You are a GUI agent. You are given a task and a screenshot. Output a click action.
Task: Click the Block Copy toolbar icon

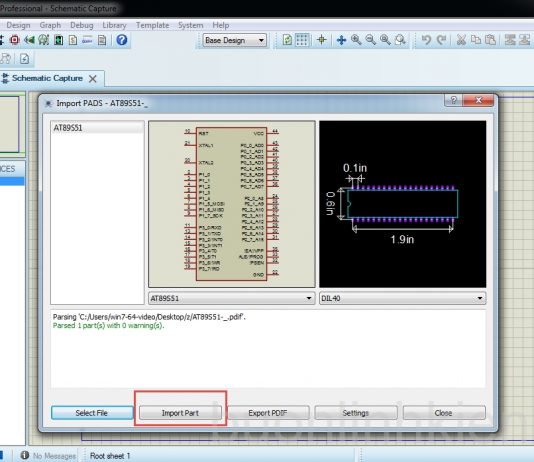510,40
